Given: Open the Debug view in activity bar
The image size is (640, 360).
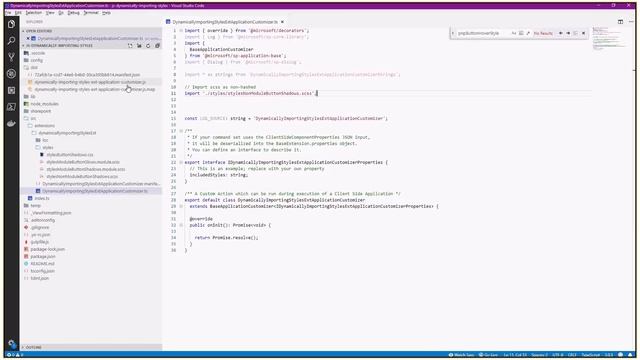Looking at the screenshot, I should pyautogui.click(x=11, y=73).
